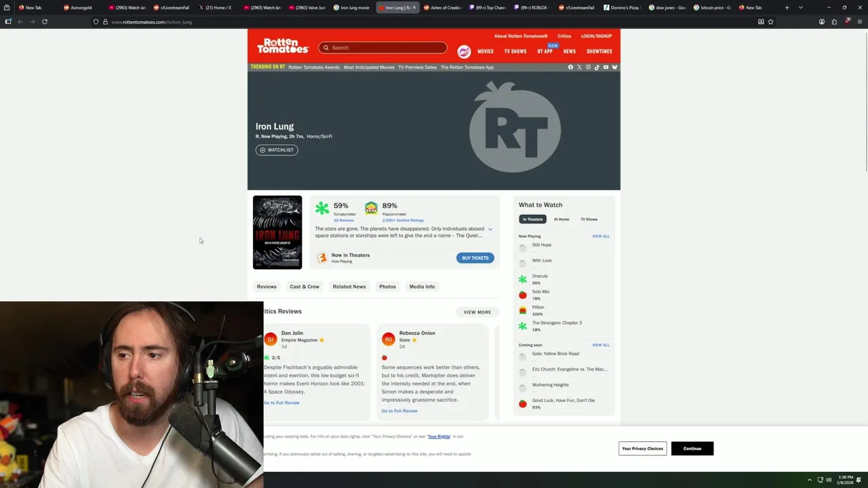This screenshot has height=488, width=868.
Task: Click Rebecca Onion RO avatar icon
Action: [x=388, y=339]
